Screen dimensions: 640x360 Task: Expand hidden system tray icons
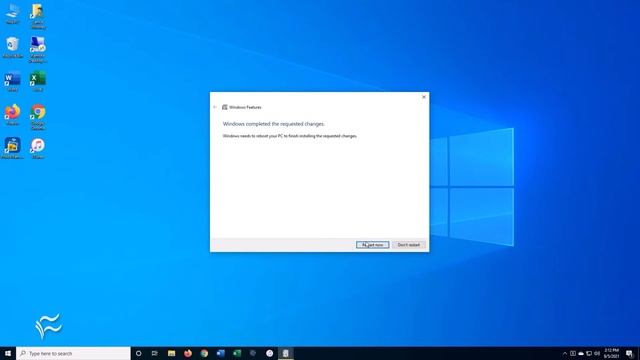click(x=565, y=353)
